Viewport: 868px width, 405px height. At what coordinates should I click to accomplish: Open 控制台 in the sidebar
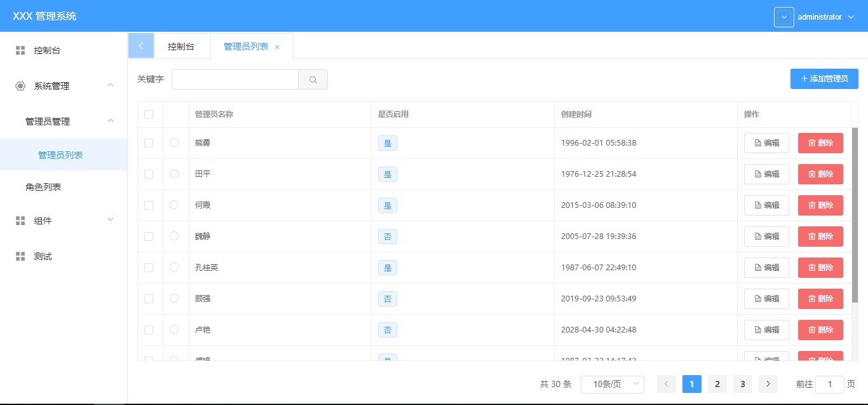coord(64,50)
